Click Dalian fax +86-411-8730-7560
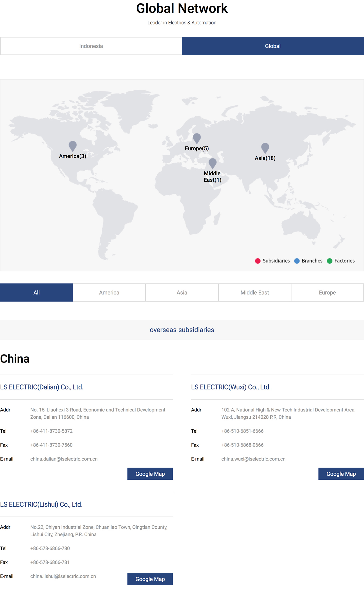The image size is (364, 600). point(51,445)
